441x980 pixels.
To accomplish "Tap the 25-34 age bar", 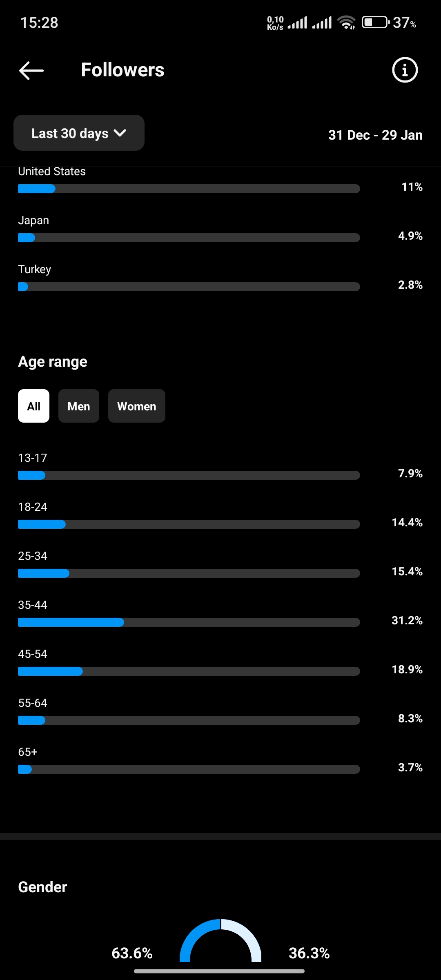I will 189,573.
